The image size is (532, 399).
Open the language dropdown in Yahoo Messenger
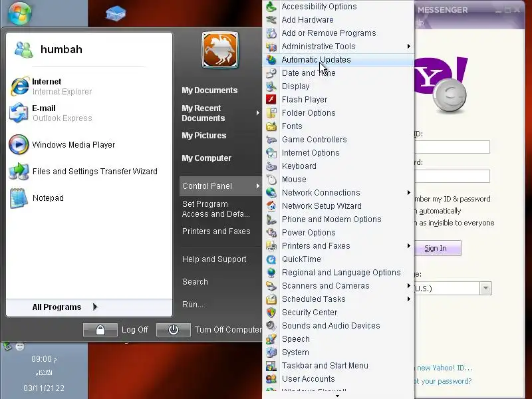coord(485,289)
